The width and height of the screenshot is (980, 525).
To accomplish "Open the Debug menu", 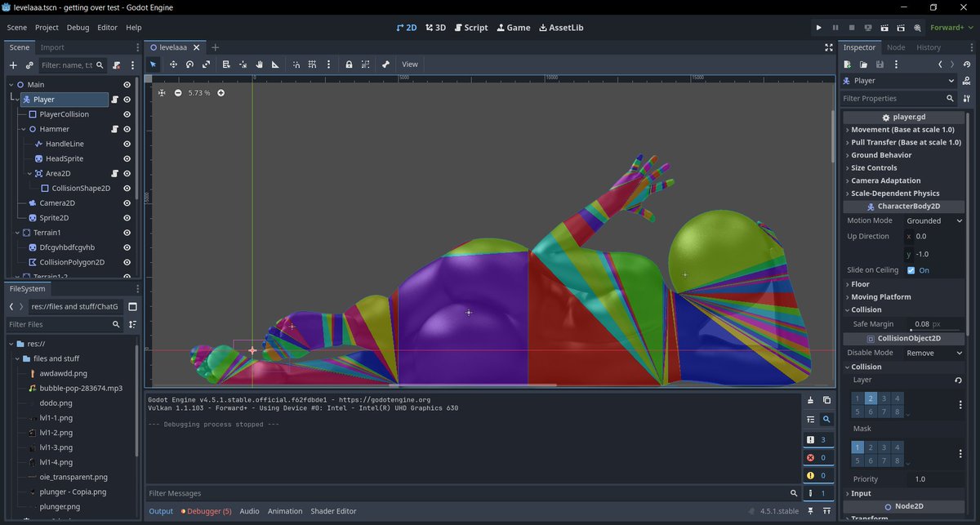I will coord(78,28).
